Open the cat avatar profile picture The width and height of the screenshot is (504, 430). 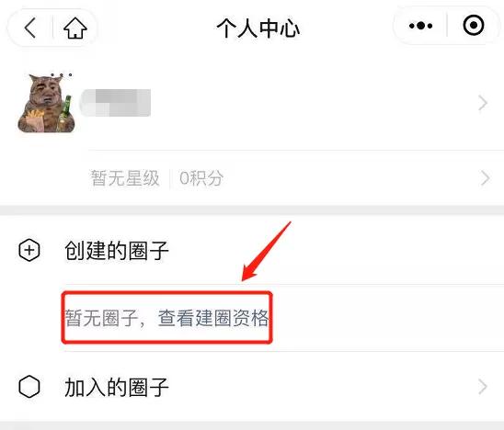click(x=47, y=103)
